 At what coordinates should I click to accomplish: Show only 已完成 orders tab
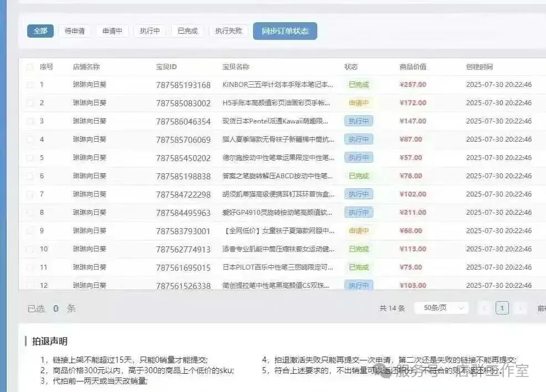188,31
